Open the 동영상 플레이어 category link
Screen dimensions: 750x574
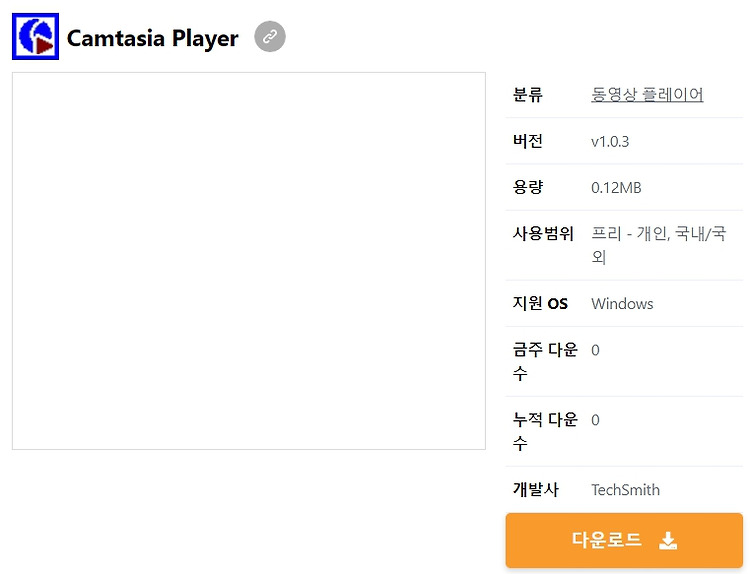click(647, 94)
